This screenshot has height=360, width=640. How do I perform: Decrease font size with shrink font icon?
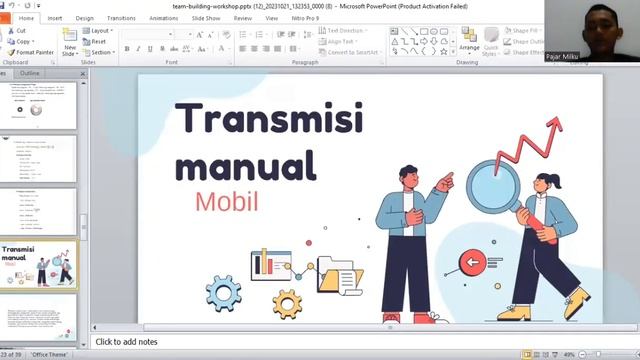click(x=211, y=35)
